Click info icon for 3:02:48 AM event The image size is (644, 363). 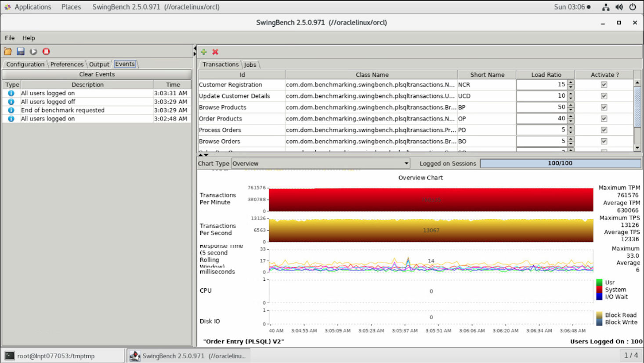pos(11,119)
